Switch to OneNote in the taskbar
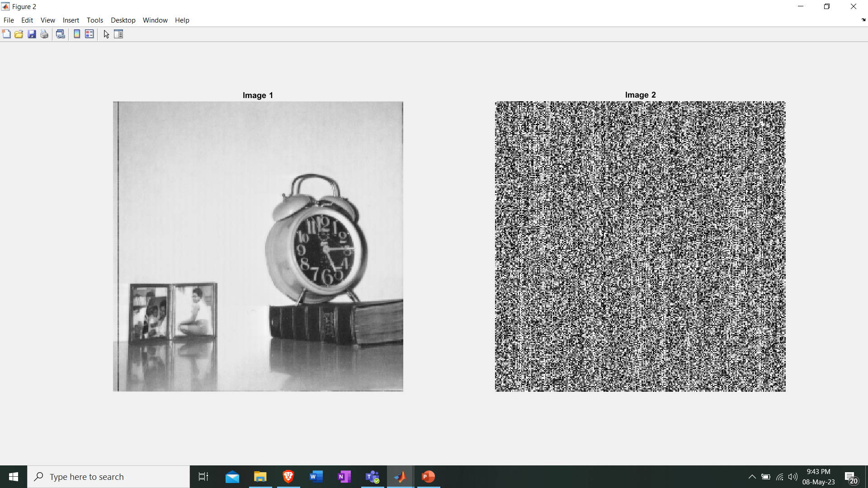Image resolution: width=868 pixels, height=488 pixels. click(344, 477)
